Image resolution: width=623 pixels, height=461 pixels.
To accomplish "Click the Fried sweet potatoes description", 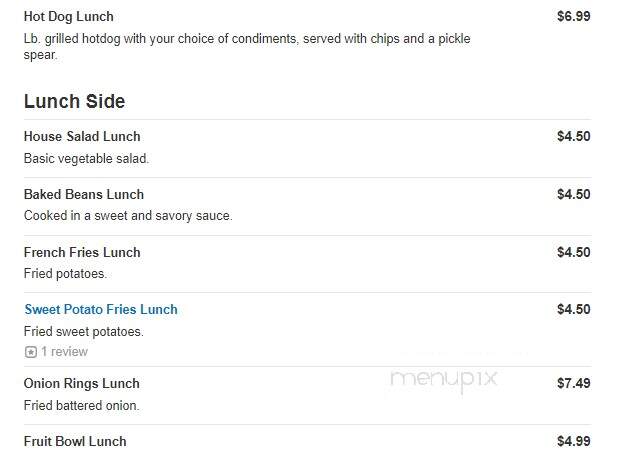I will tap(83, 331).
